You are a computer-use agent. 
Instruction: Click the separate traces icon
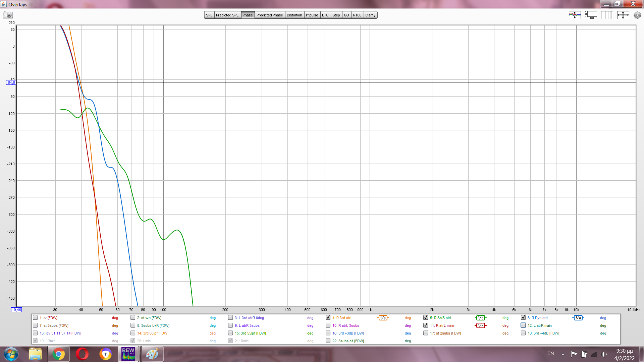[575, 15]
